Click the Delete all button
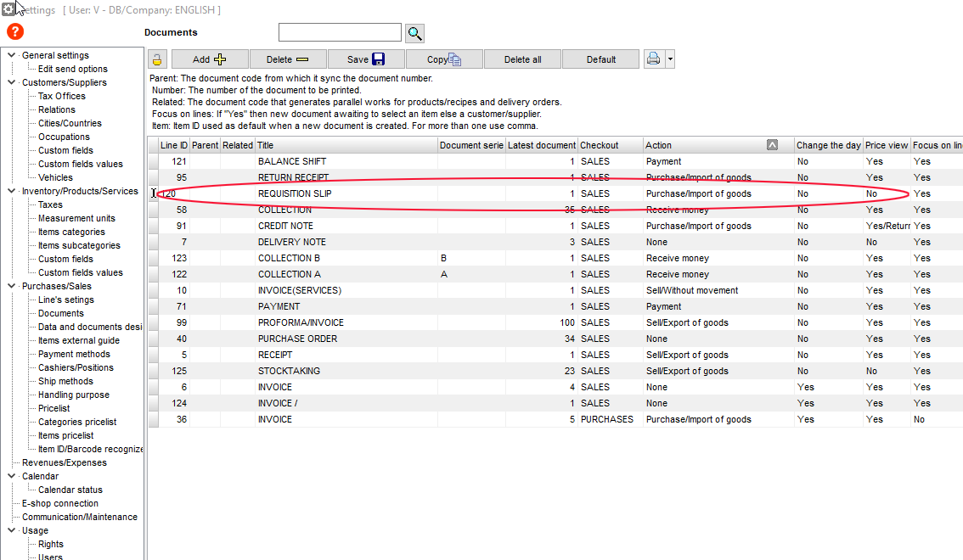The image size is (963, 560). 522,59
